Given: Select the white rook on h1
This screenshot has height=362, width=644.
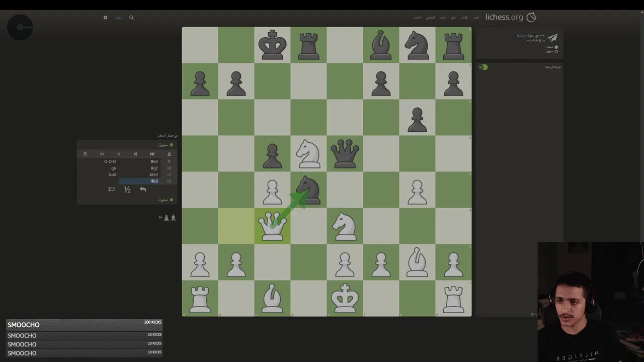Looking at the screenshot, I should tap(453, 299).
